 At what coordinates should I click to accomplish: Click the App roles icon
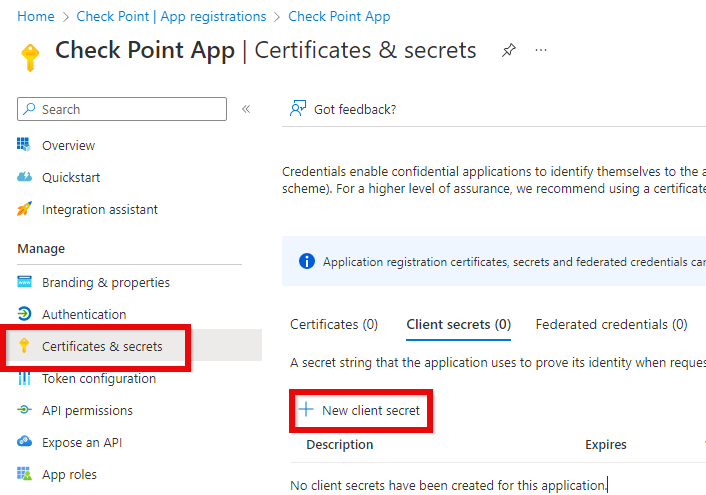point(24,473)
